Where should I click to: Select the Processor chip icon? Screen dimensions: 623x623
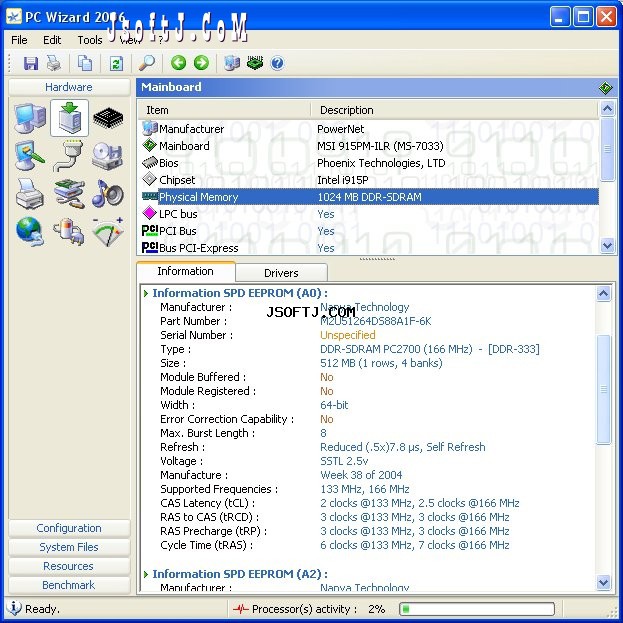pos(108,118)
